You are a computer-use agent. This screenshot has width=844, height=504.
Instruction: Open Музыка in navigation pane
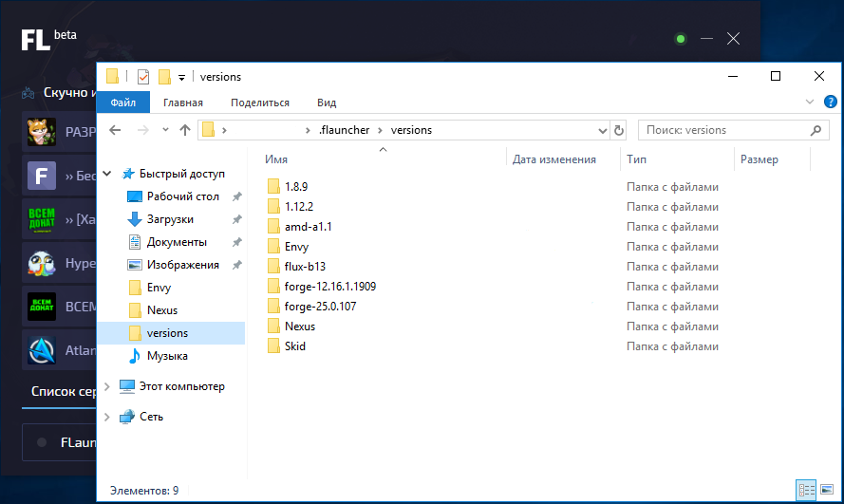pyautogui.click(x=167, y=356)
